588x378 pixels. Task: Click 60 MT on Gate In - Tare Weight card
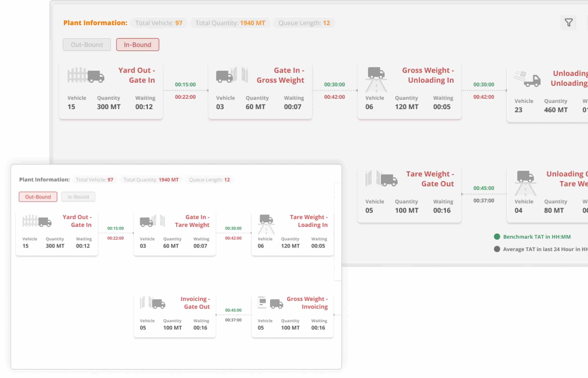click(171, 246)
